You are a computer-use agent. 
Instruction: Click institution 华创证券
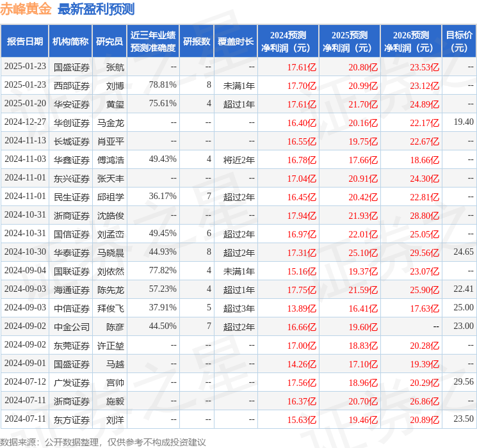tap(72, 123)
